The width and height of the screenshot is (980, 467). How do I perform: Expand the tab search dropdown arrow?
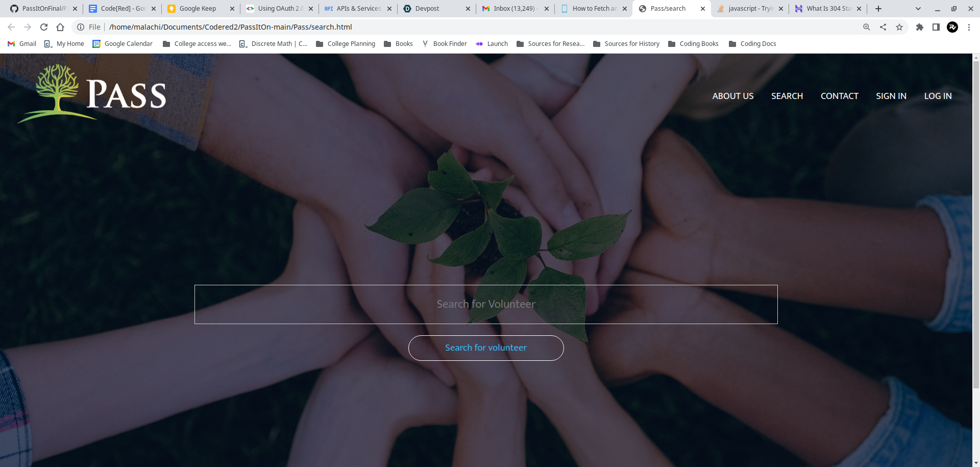point(918,9)
